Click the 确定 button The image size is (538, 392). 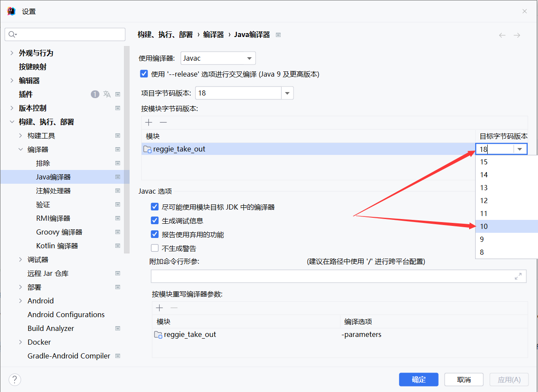tap(419, 380)
